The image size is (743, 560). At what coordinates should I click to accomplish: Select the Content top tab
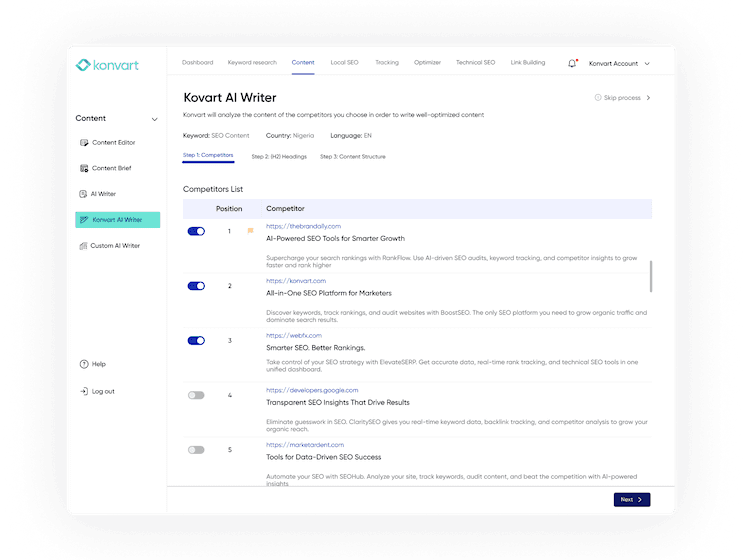point(303,63)
